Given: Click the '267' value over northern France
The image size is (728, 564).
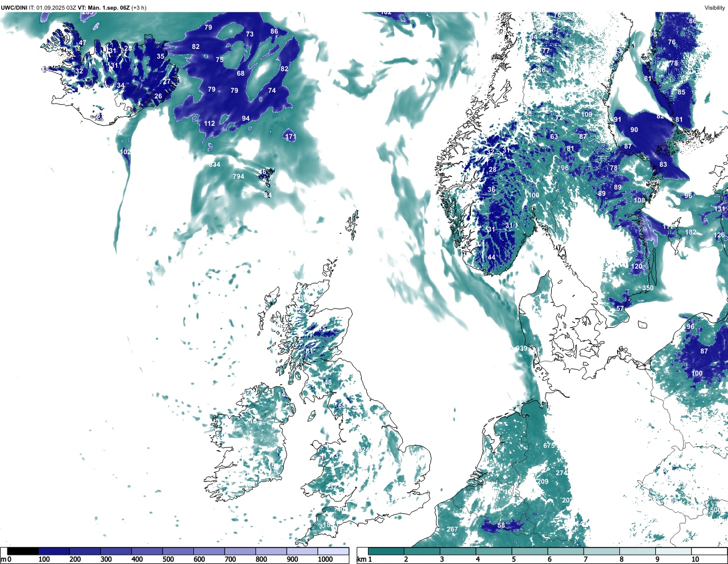Looking at the screenshot, I should [452, 529].
